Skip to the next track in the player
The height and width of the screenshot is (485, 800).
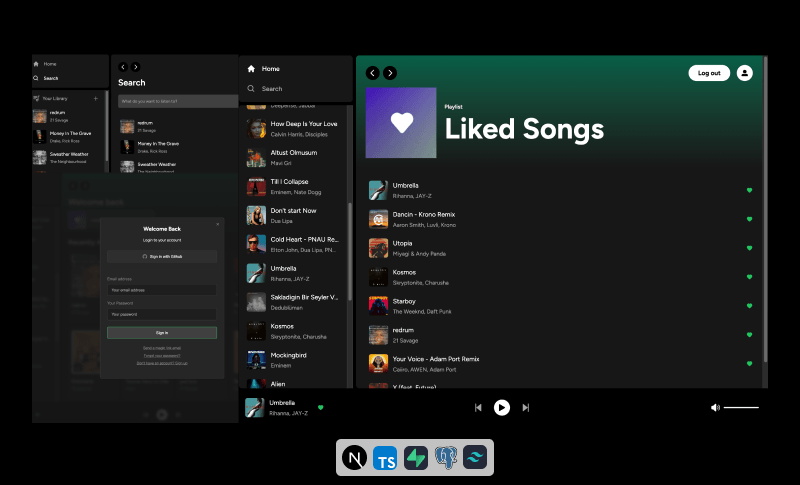[526, 407]
